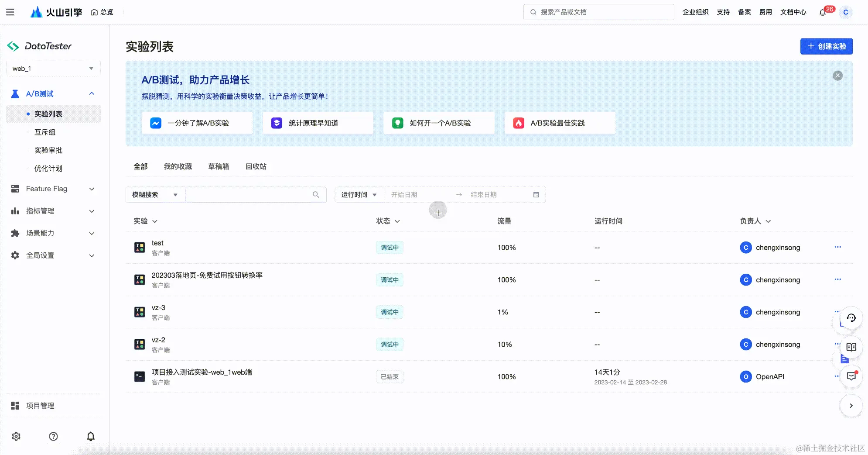Viewport: 868px width, 455px height.
Task: Open more actions for test experiment
Action: click(x=837, y=247)
